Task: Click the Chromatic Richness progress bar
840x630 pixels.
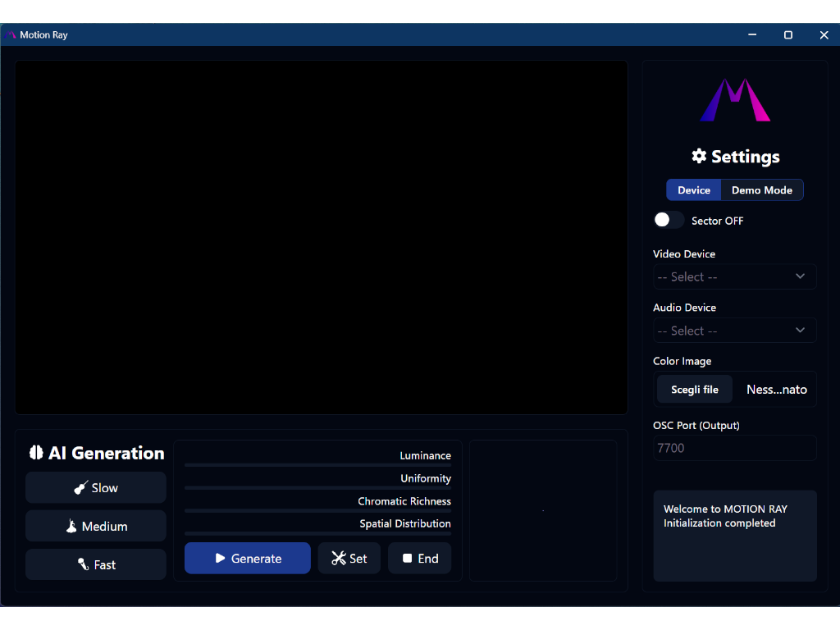Action: [317, 510]
